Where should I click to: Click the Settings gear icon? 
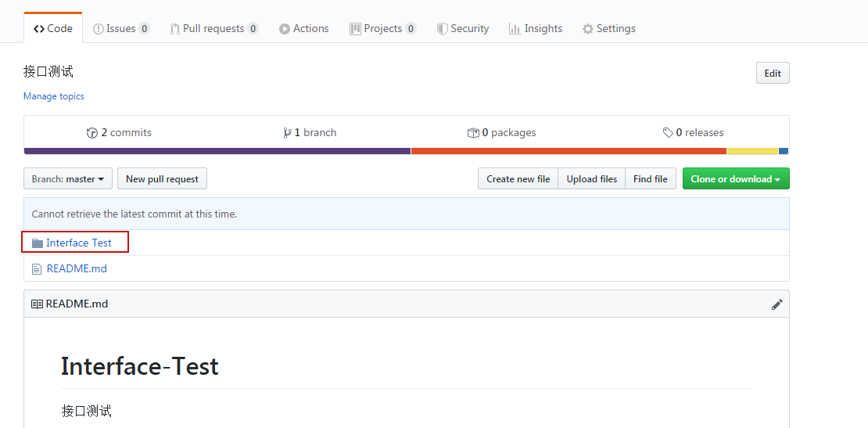[x=588, y=29]
